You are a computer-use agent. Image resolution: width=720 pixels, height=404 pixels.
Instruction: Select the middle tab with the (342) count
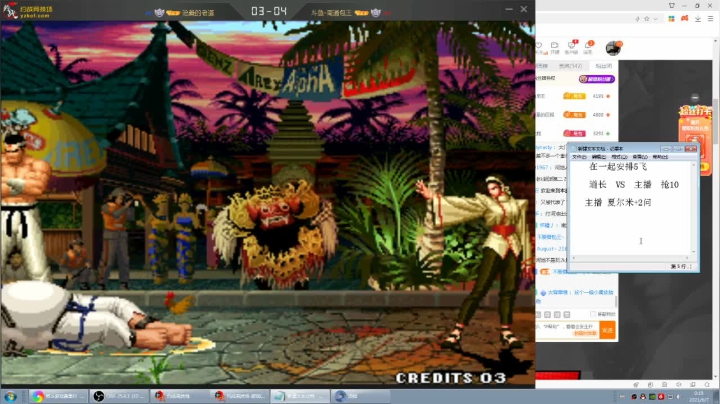click(x=570, y=66)
